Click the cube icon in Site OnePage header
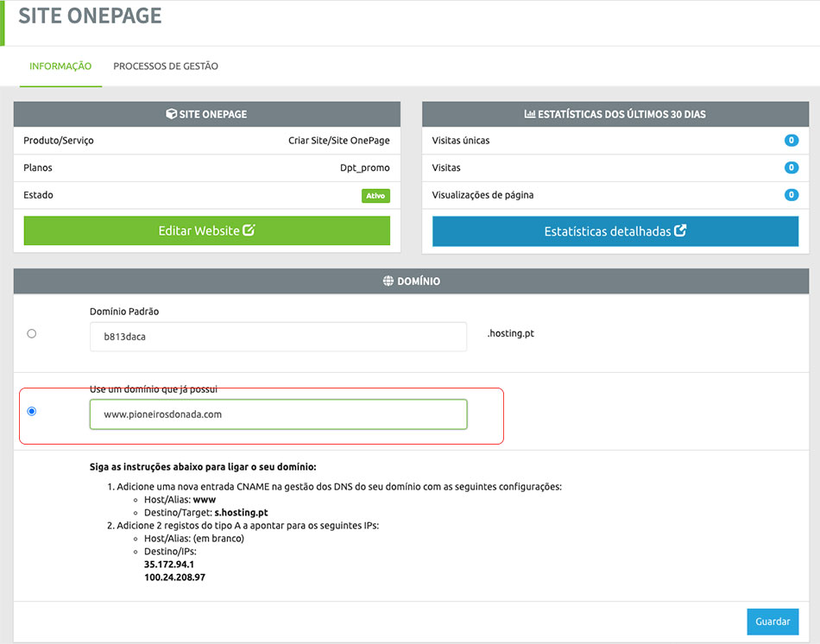Image resolution: width=820 pixels, height=644 pixels. pos(171,114)
